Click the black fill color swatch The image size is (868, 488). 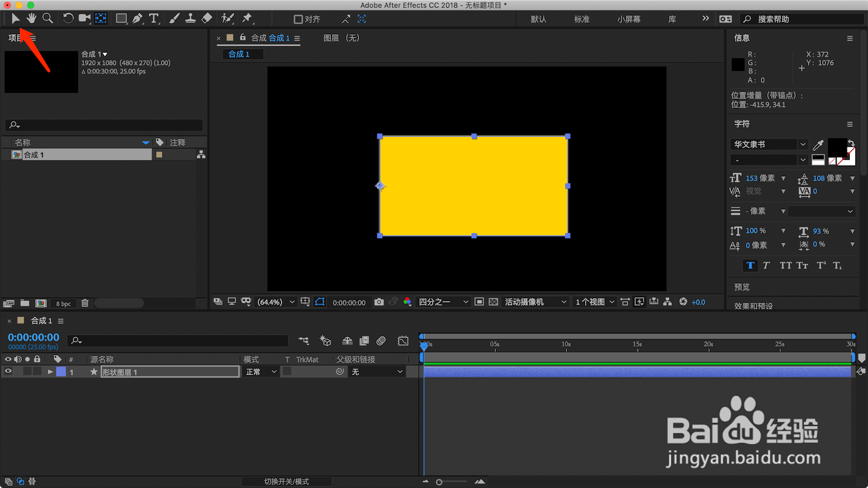point(837,146)
